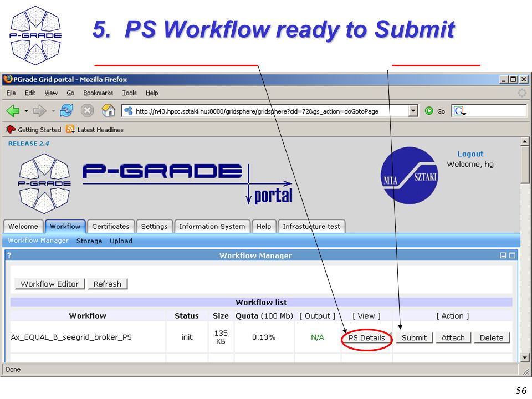The image size is (532, 399).
Task: Click the init status cell
Action: [x=187, y=337]
